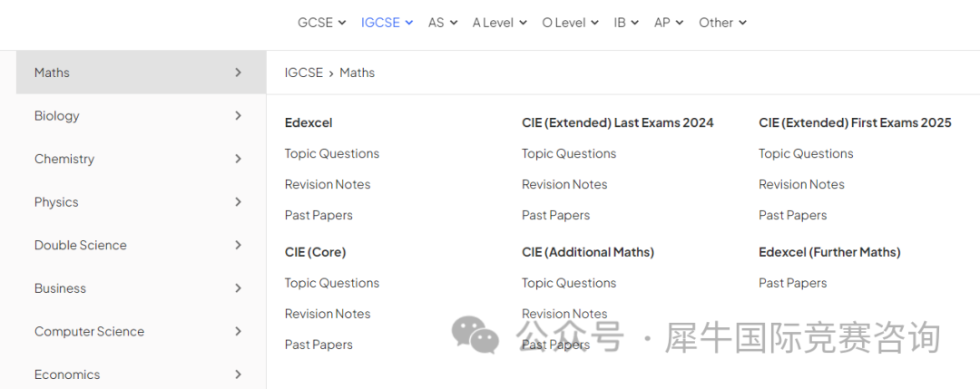The width and height of the screenshot is (980, 389).
Task: Open Revision Notes under CIE (Core)
Action: [328, 314]
